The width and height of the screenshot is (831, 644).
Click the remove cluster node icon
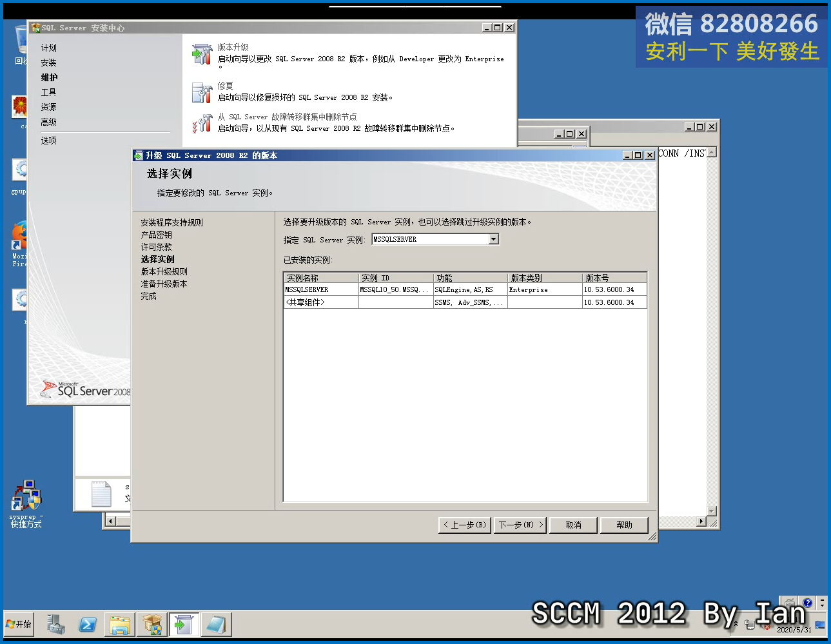pyautogui.click(x=202, y=123)
